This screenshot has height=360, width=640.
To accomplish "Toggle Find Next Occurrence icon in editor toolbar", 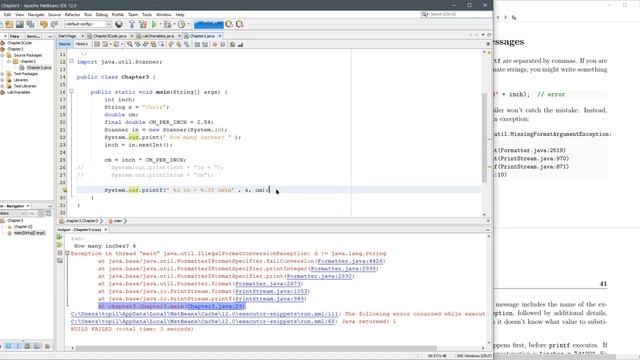I will 145,44.
